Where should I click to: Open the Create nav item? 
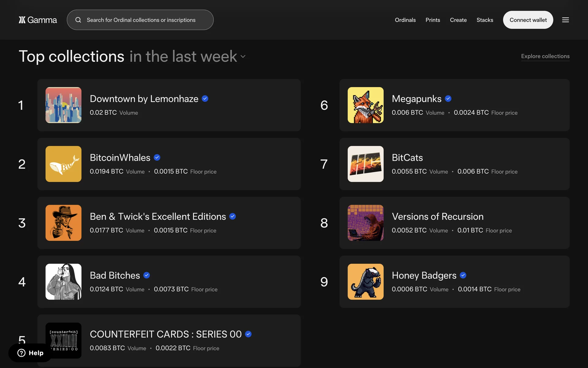click(458, 20)
